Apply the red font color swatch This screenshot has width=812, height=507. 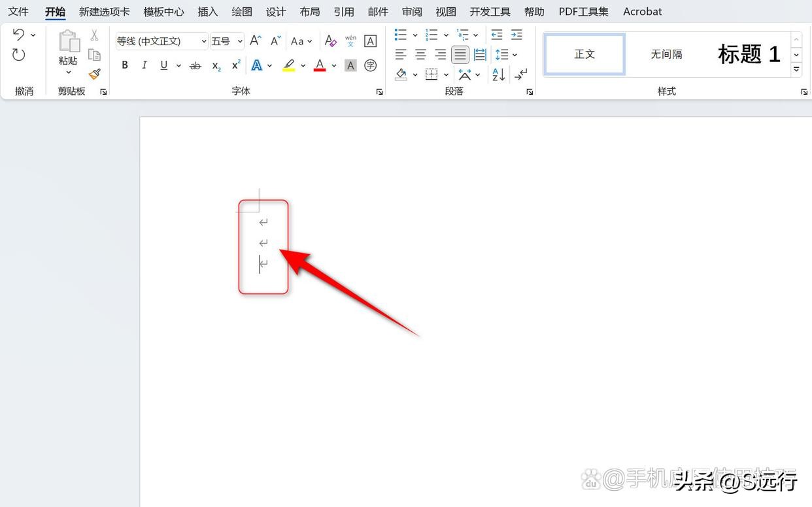tap(320, 65)
